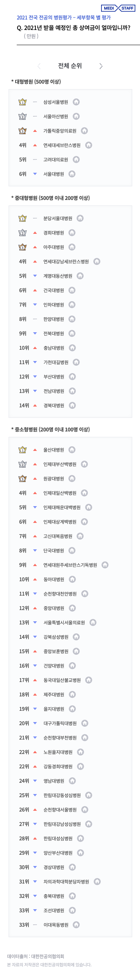Screen dimensions: 140x980
Task: Go to the next ranking with right chevron
Action: click(x=101, y=66)
